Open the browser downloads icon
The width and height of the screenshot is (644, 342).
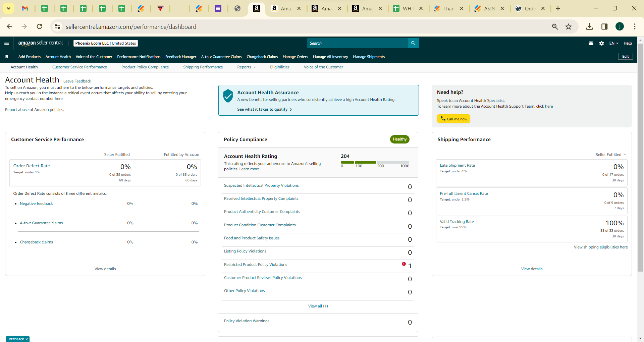[x=589, y=26]
